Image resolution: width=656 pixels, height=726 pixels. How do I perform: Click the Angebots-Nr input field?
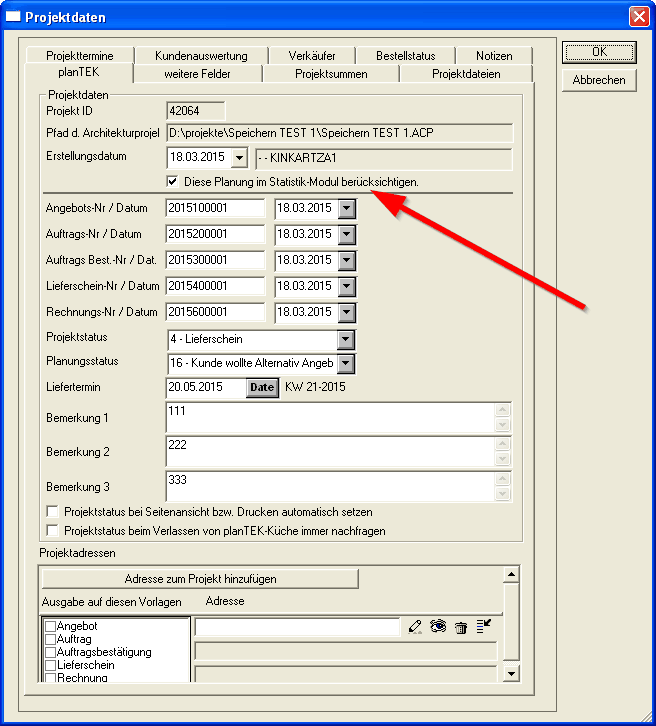pos(215,208)
